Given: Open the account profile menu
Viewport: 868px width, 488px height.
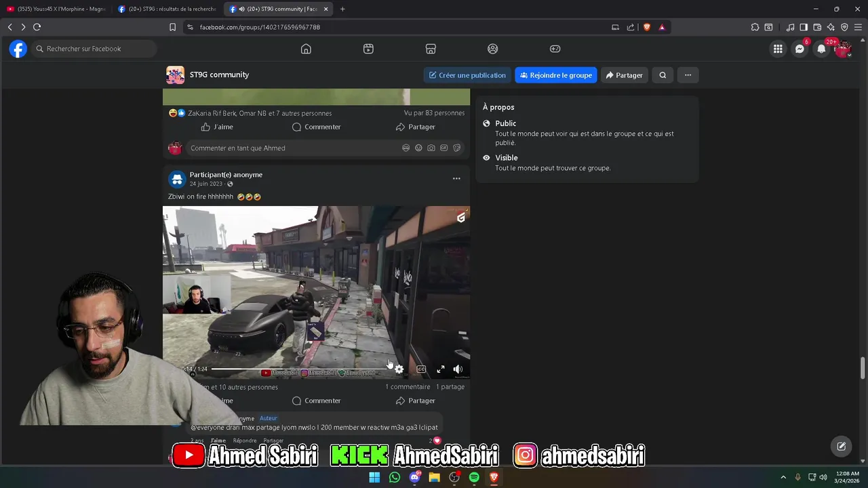Looking at the screenshot, I should (x=843, y=49).
